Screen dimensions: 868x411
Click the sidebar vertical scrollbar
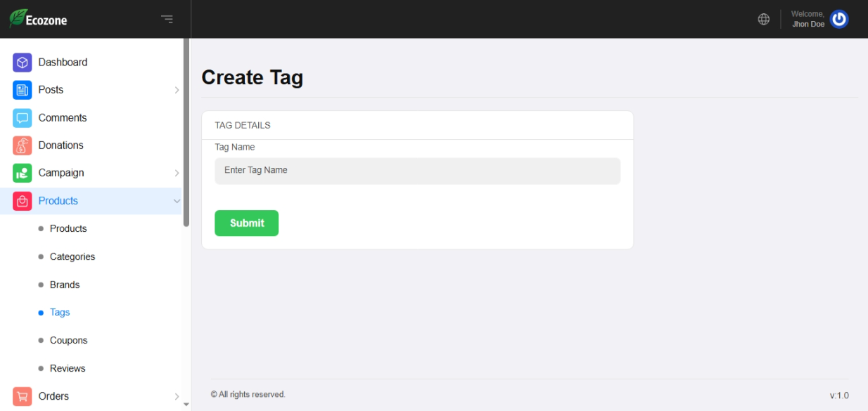186,133
